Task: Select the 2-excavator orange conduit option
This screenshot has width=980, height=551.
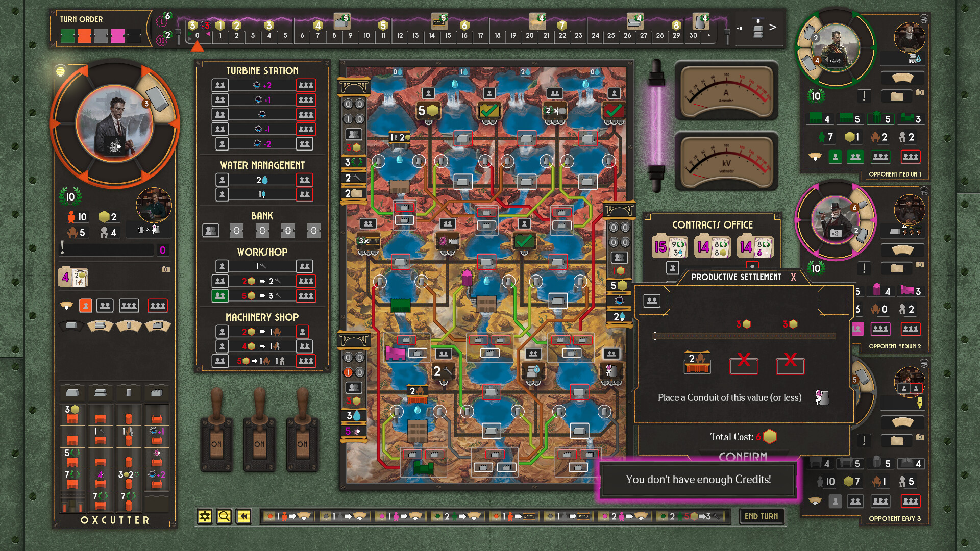Action: [697, 362]
